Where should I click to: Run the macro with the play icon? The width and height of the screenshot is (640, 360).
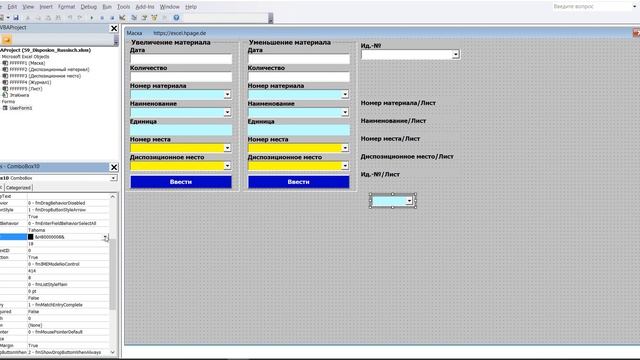pos(92,18)
